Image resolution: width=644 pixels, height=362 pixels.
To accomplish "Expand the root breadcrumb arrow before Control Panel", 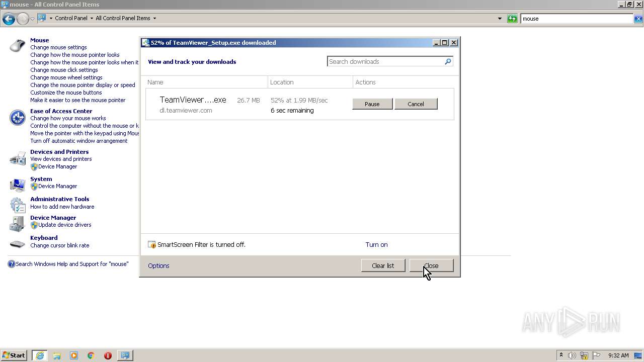I will point(51,18).
